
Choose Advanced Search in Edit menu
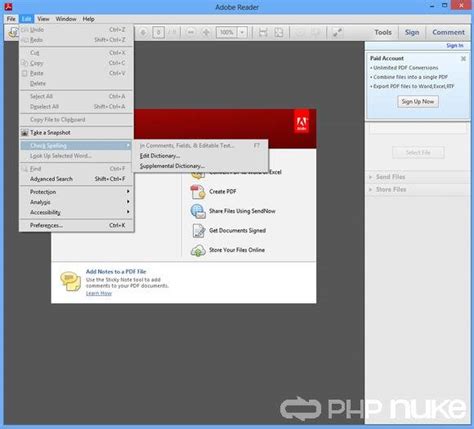pyautogui.click(x=77, y=179)
